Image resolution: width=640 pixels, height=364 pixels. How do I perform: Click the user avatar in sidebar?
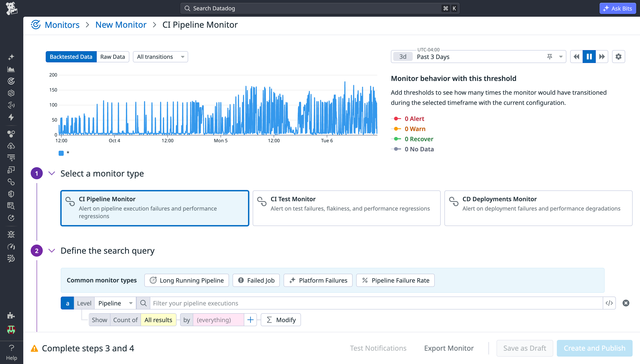coord(11,330)
